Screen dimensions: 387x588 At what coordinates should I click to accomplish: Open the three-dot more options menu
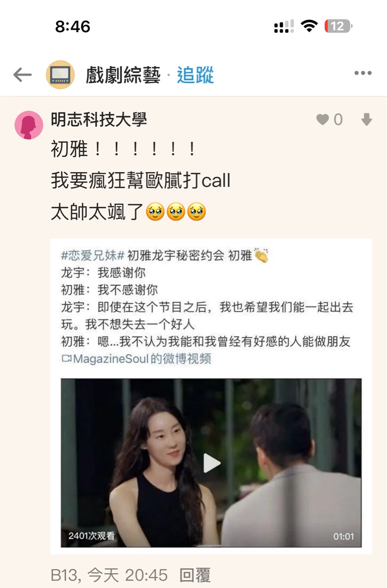363,73
